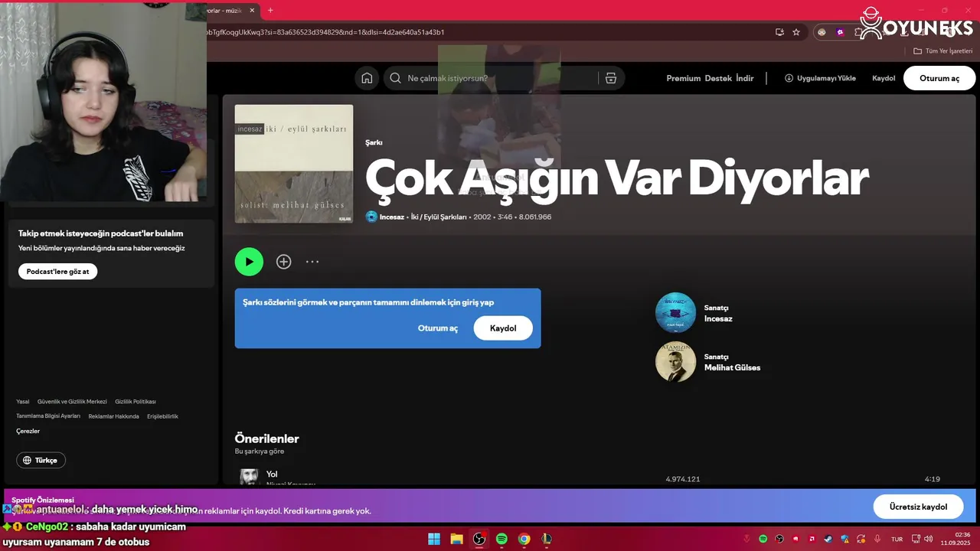Viewport: 980px width, 551px height.
Task: Open the İndir link
Action: point(745,78)
